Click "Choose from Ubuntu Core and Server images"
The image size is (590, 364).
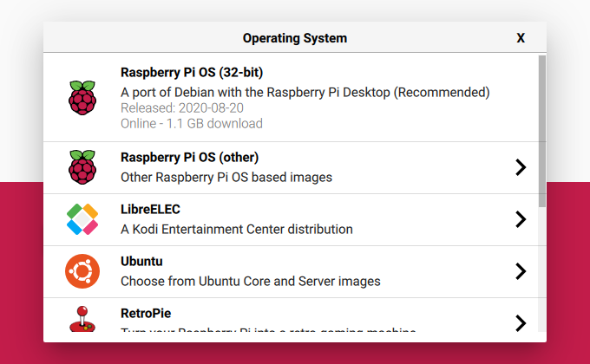(x=251, y=281)
